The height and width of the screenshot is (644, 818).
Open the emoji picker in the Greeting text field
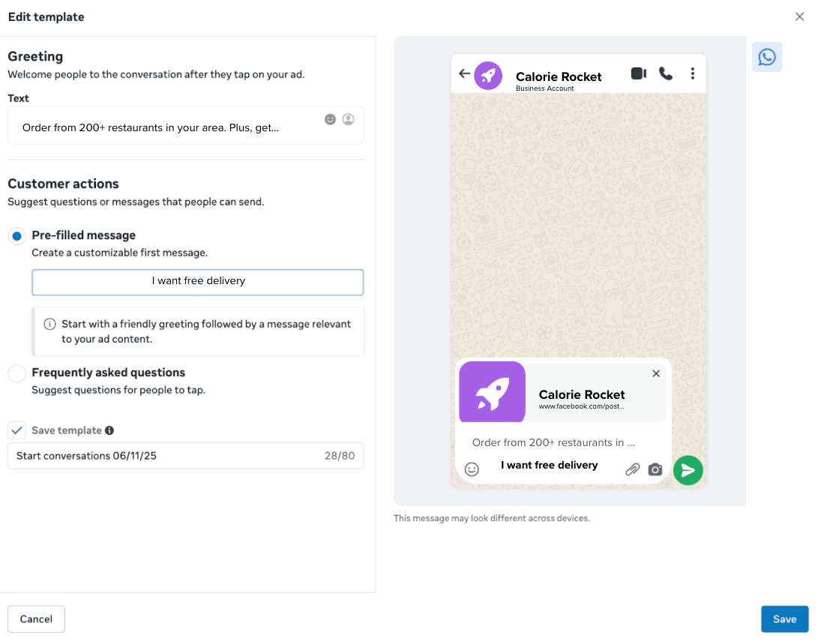(330, 119)
